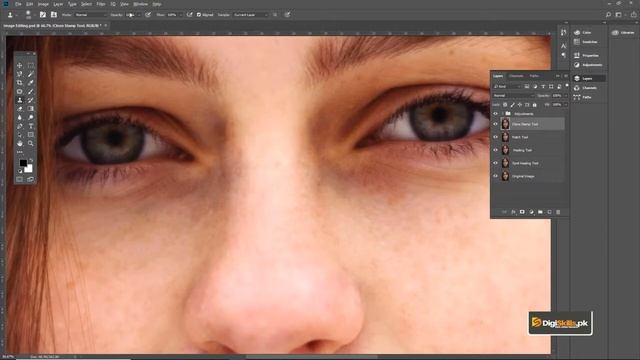Select the Hand tool
Viewport: 640px width, 360px height.
click(20, 144)
